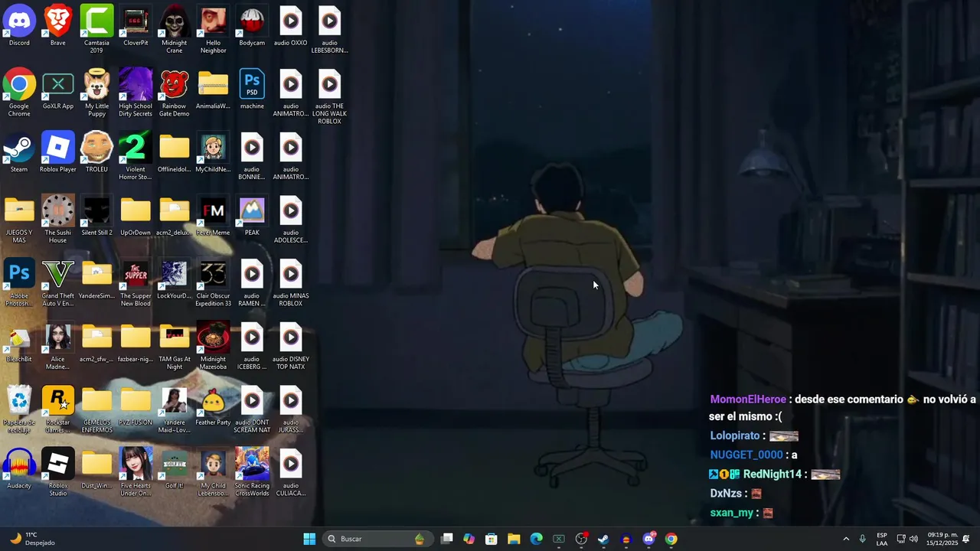Select the JUEGOS Y MAS folder
Screen dimensions: 980x551
tap(19, 220)
